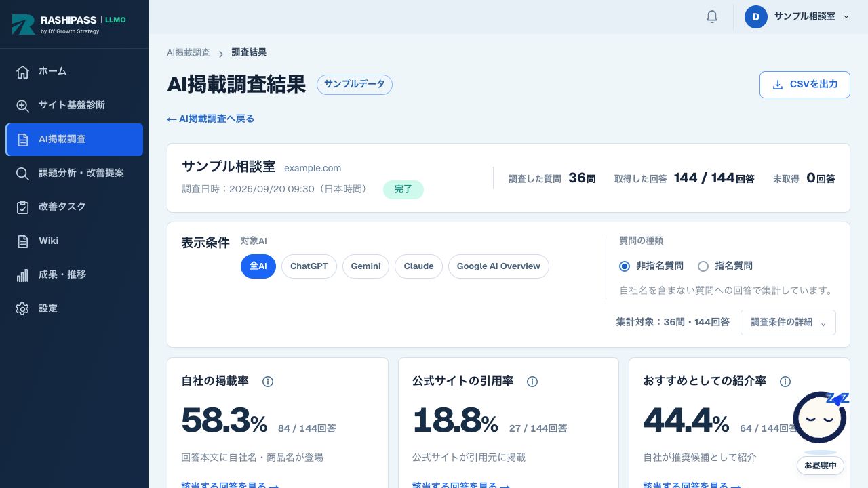Click ← AI掲載調査へ戻る link
The width and height of the screenshot is (868, 488).
tap(211, 119)
